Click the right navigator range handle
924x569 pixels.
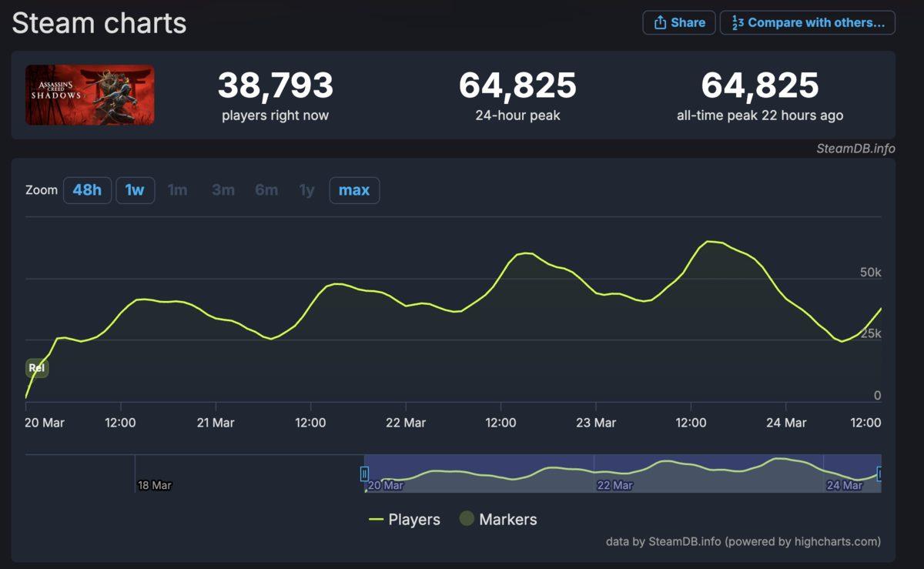click(x=880, y=474)
